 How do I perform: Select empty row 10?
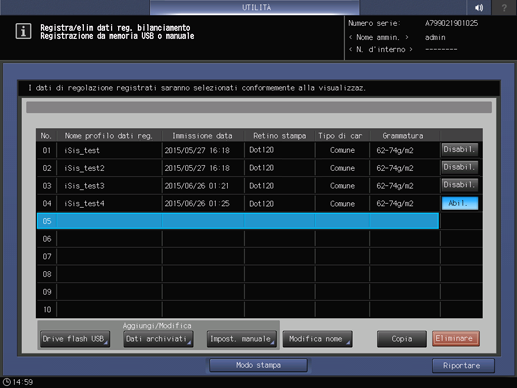point(238,309)
